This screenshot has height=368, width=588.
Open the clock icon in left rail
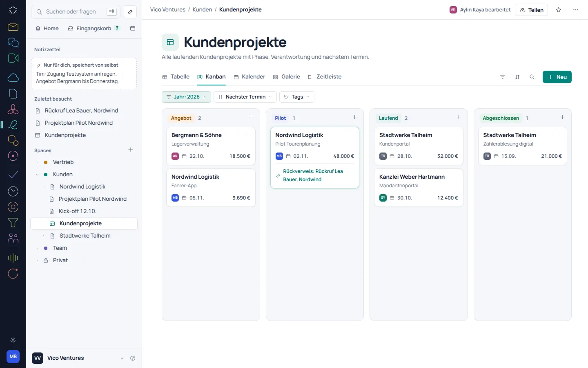(13, 191)
